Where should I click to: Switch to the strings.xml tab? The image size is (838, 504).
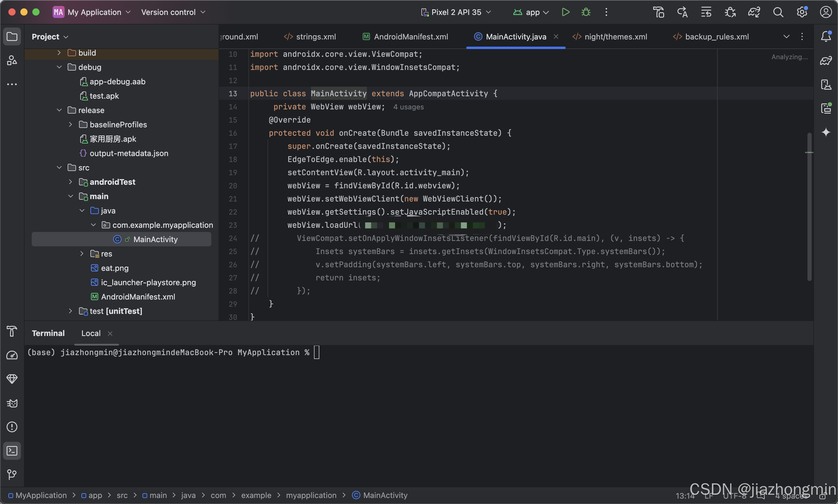tap(310, 37)
